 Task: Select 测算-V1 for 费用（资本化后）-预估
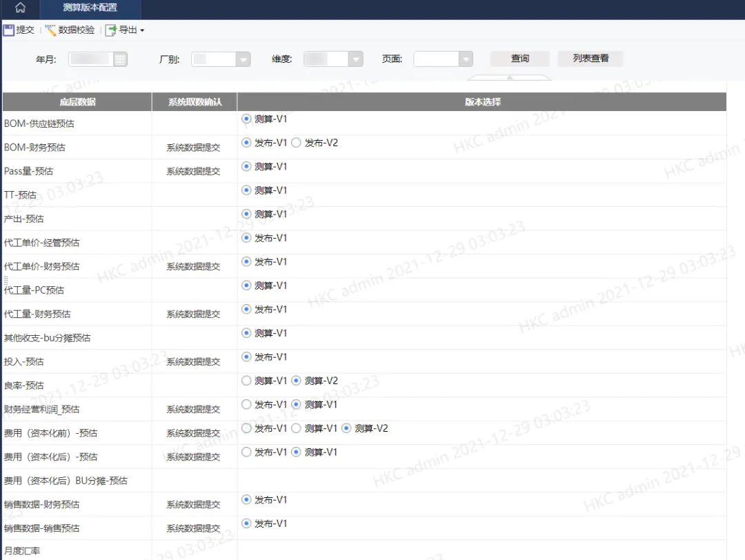[x=296, y=452]
